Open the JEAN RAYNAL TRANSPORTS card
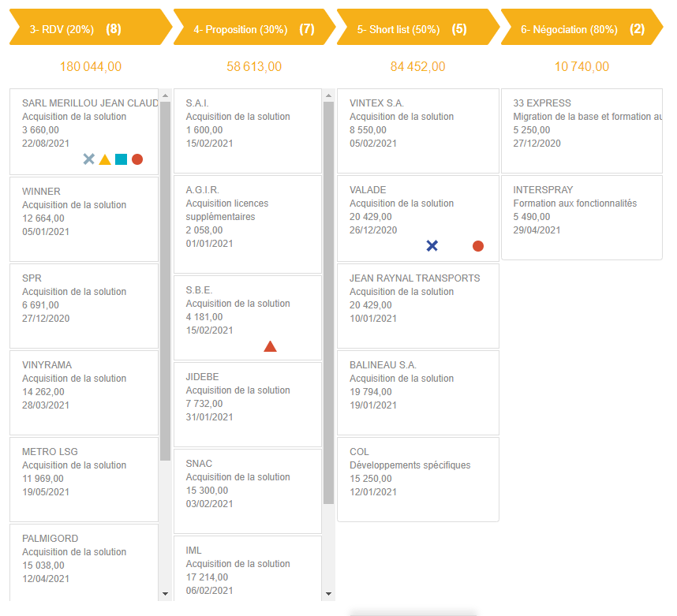677x616 pixels. pyautogui.click(x=417, y=306)
